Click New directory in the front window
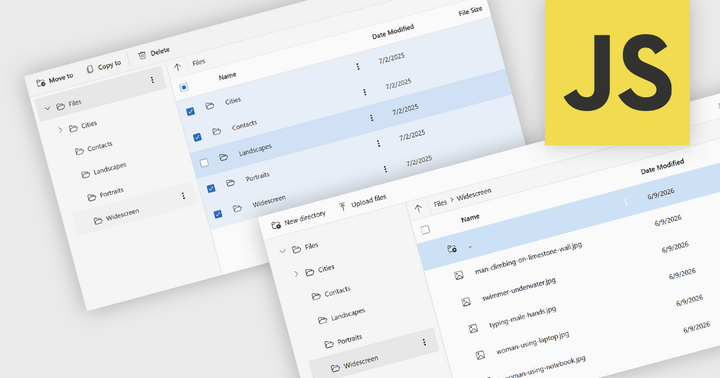This screenshot has width=720, height=378. 298,220
